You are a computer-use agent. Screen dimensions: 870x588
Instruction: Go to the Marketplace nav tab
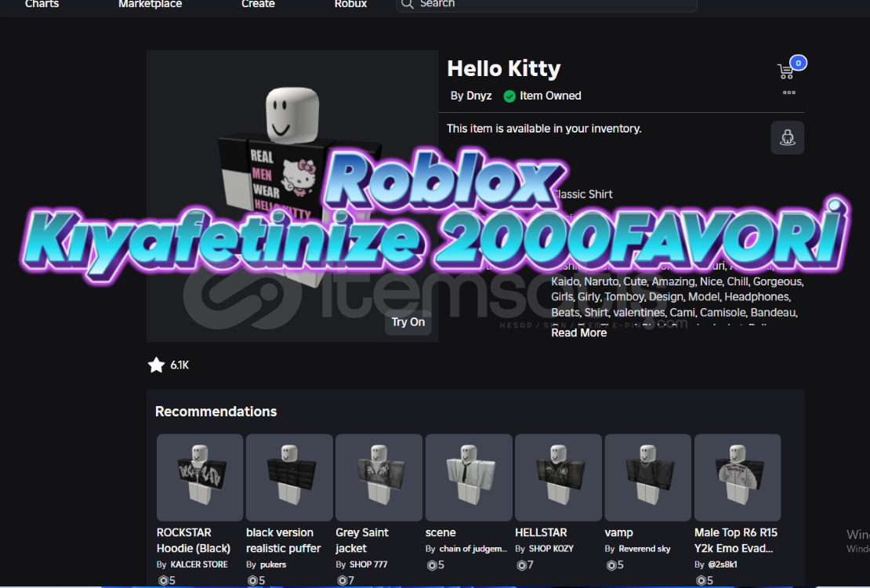(x=150, y=4)
